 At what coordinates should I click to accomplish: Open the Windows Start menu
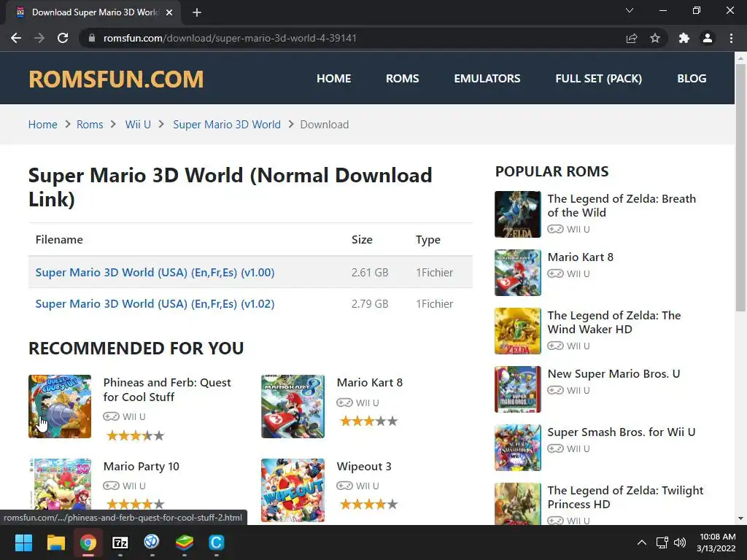point(23,542)
